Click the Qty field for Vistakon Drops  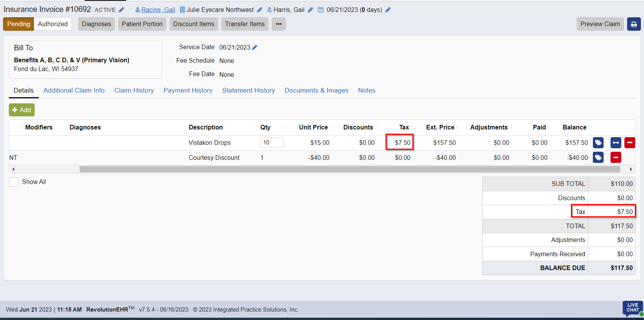click(x=272, y=143)
